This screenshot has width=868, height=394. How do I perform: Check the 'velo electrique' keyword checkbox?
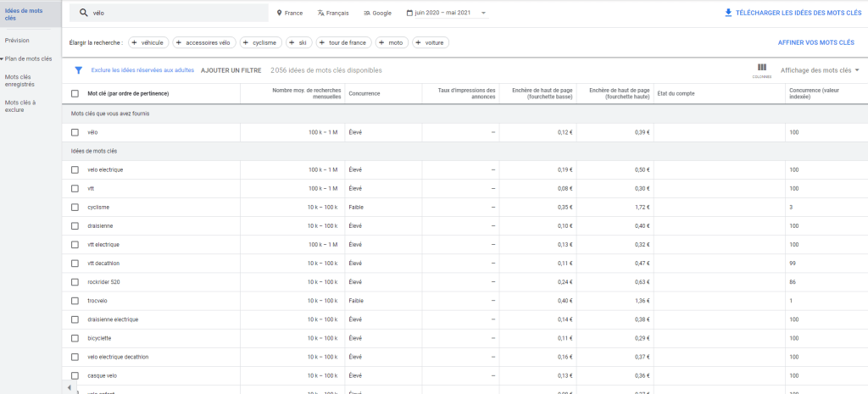(75, 169)
